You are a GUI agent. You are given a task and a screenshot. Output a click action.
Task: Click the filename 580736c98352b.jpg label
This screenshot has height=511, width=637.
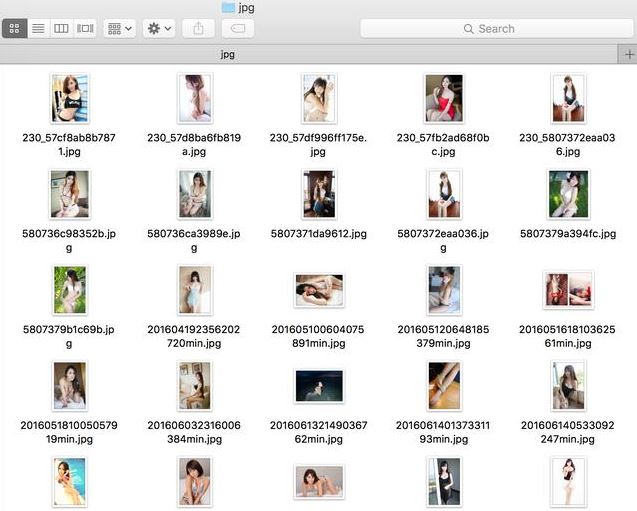[x=69, y=240]
